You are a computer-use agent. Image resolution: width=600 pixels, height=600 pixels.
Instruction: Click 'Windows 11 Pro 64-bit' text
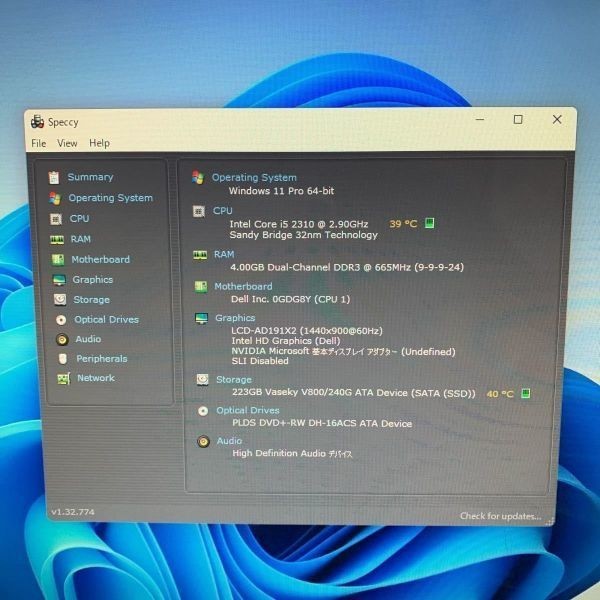click(282, 191)
